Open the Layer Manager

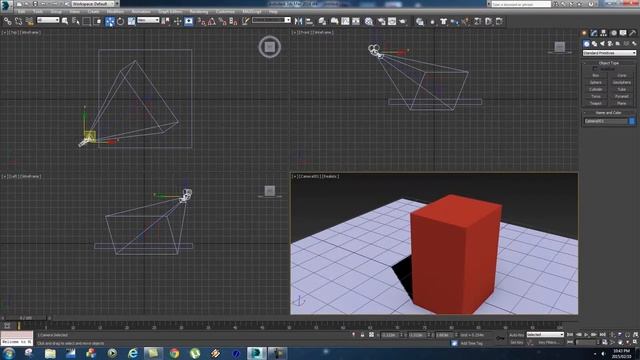322,21
